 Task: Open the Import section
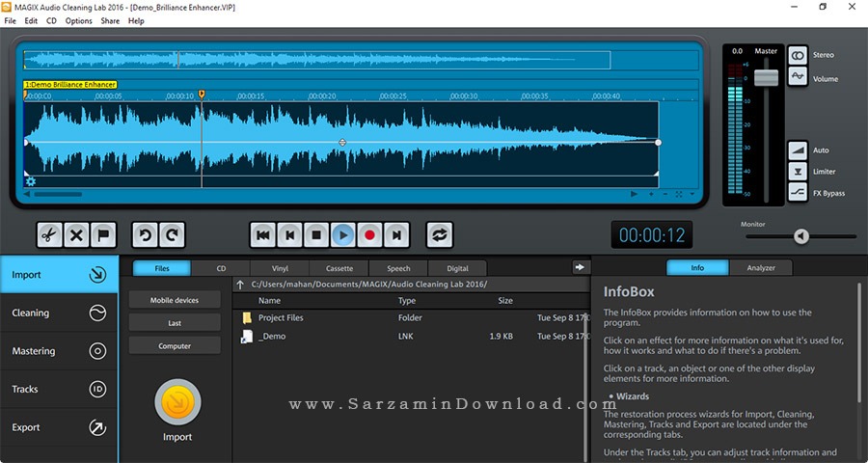coord(59,275)
